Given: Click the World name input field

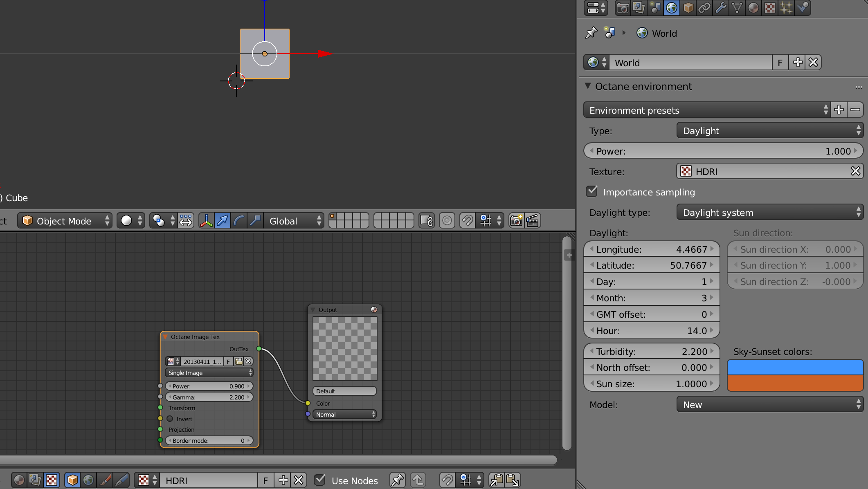Looking at the screenshot, I should (x=690, y=63).
